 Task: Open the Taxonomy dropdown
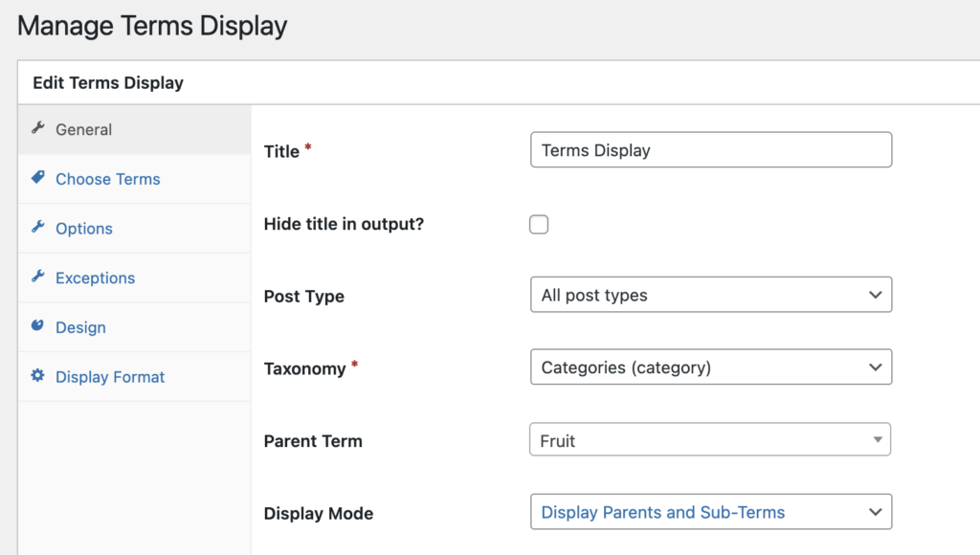point(710,366)
